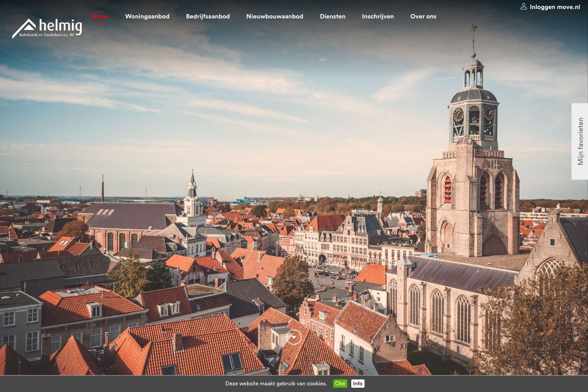
Task: Click the circular scroll-down arrow icon
Action: pyautogui.click(x=294, y=337)
